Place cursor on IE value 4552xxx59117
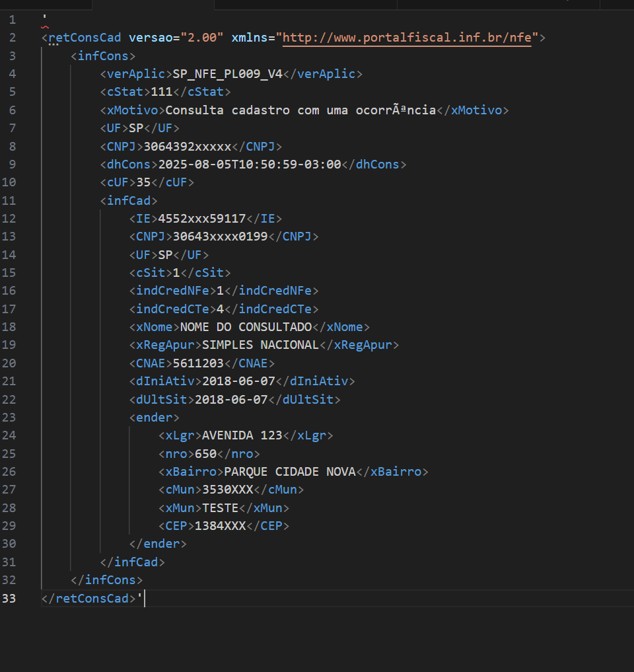Screen dimensions: 634x672 (202, 219)
